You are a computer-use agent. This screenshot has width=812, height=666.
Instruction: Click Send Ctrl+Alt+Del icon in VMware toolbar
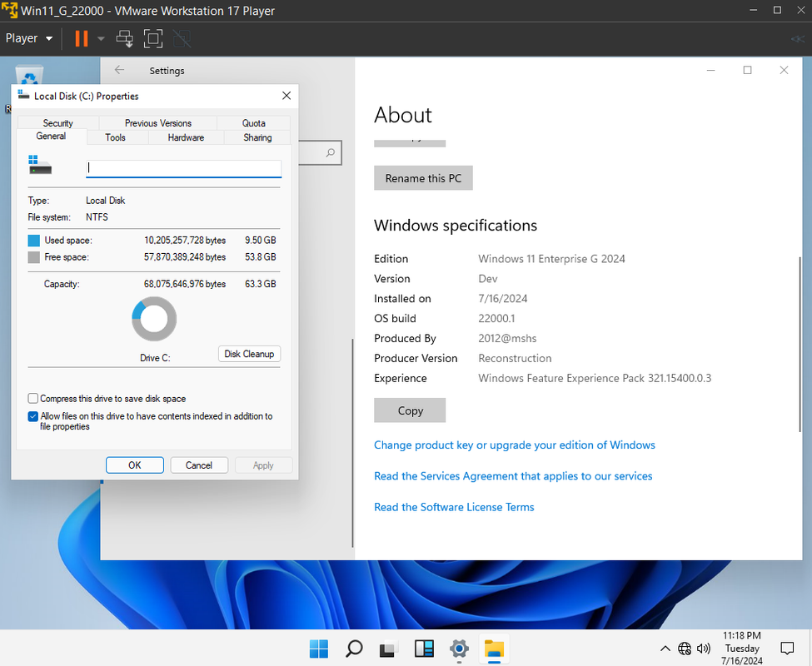click(125, 38)
